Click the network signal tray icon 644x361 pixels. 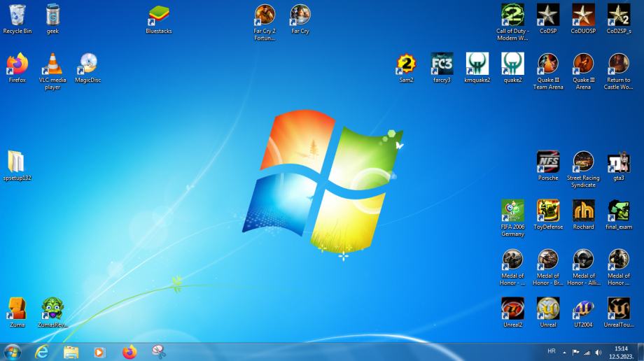[x=587, y=353]
